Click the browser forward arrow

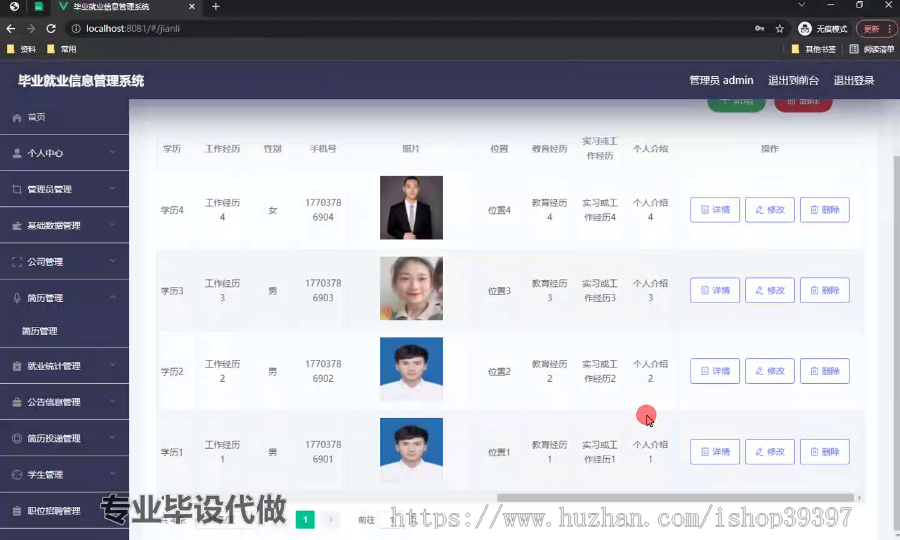[31, 28]
